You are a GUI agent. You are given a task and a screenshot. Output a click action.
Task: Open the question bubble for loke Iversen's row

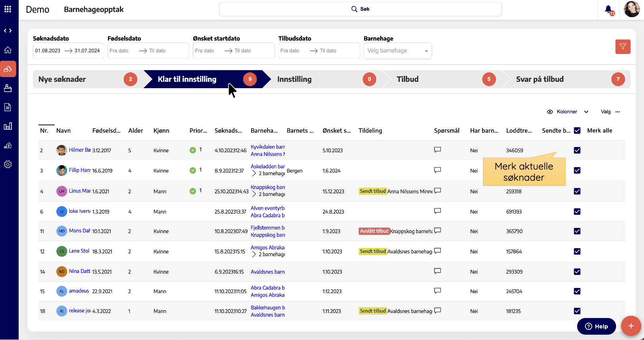[x=438, y=211]
